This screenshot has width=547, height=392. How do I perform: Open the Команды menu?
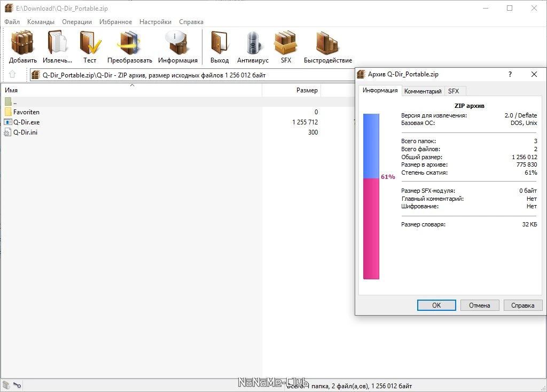click(41, 21)
